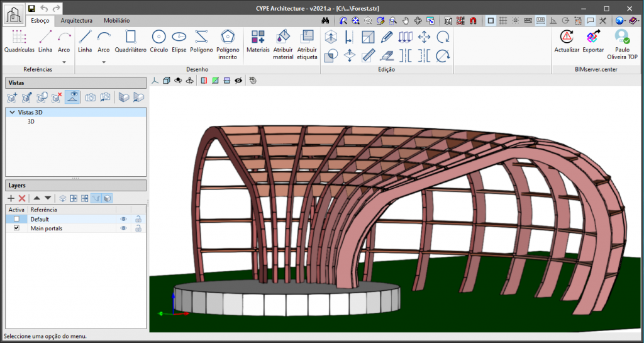Screen dimensions: 644x343
Task: Toggle the lock on the Default layer
Action: (138, 219)
